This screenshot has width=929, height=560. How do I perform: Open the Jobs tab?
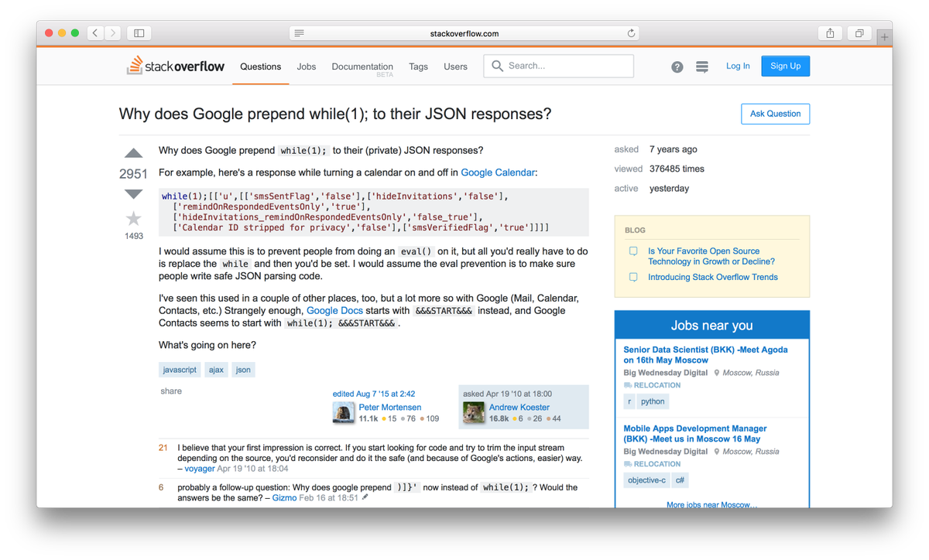tap(307, 67)
